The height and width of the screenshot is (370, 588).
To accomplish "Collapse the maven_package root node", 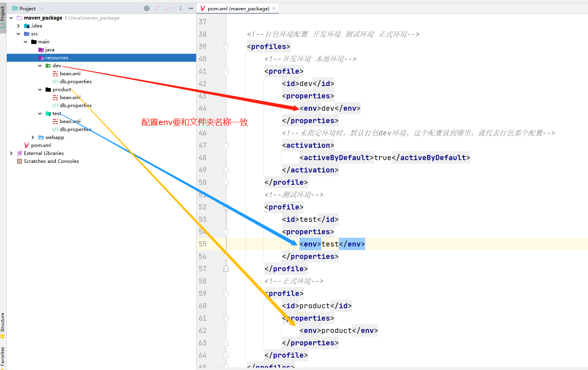I will pos(11,18).
